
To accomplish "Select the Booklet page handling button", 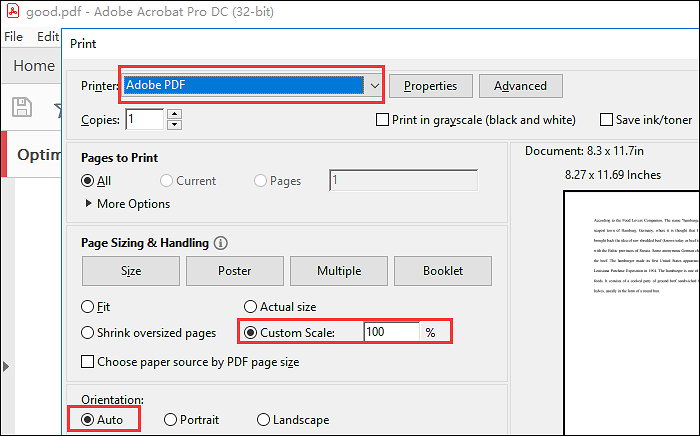I will tap(443, 271).
